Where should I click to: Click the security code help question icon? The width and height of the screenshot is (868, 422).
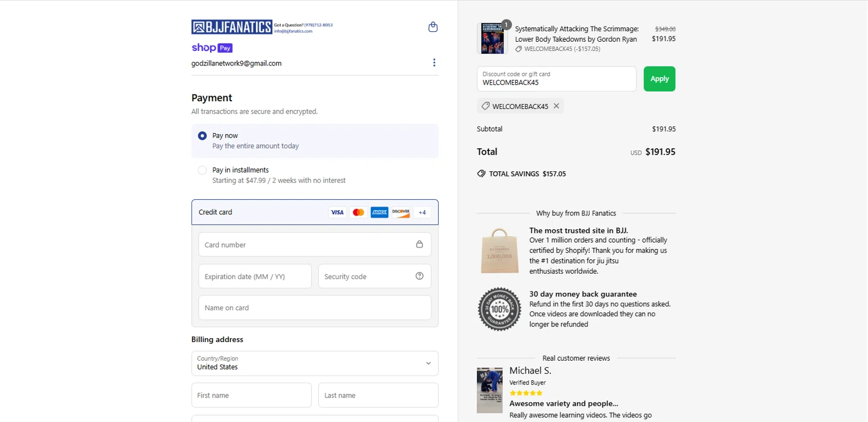coord(420,276)
